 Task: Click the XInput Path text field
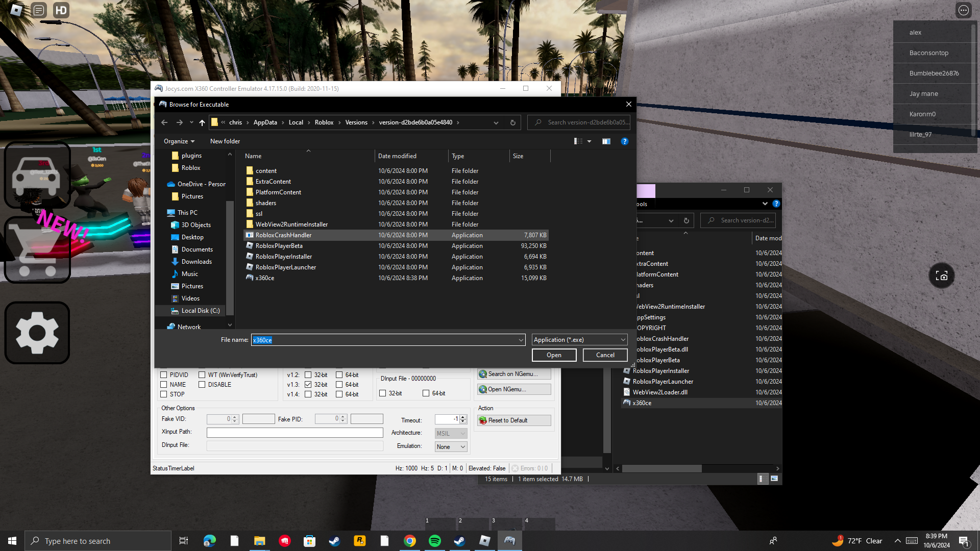tap(295, 433)
